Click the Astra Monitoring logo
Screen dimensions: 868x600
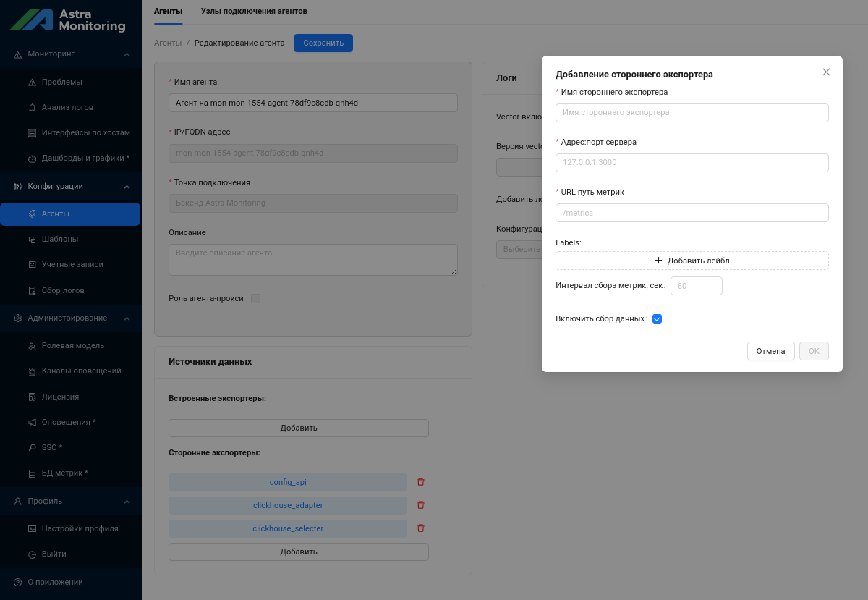pyautogui.click(x=69, y=20)
